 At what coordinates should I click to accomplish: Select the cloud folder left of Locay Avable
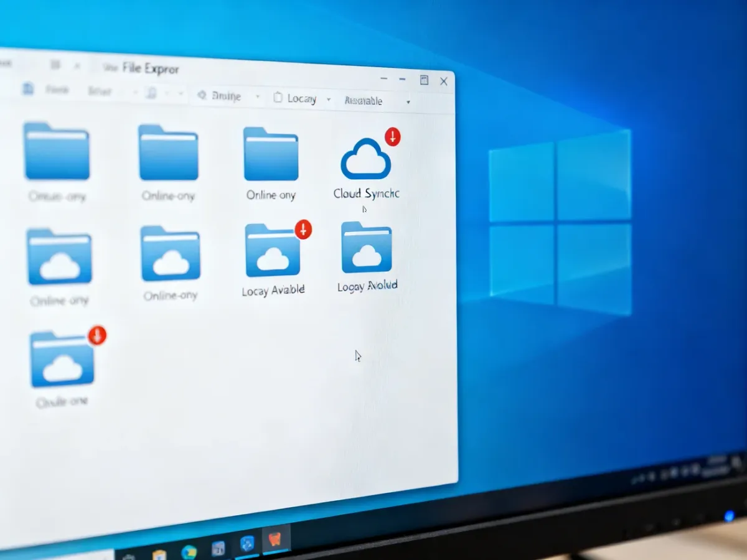pyautogui.click(x=170, y=253)
